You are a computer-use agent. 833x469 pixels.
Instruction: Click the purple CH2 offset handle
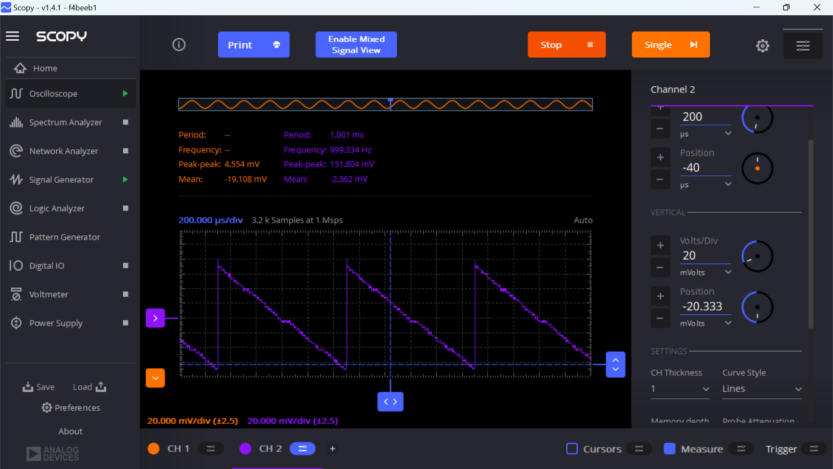click(155, 318)
